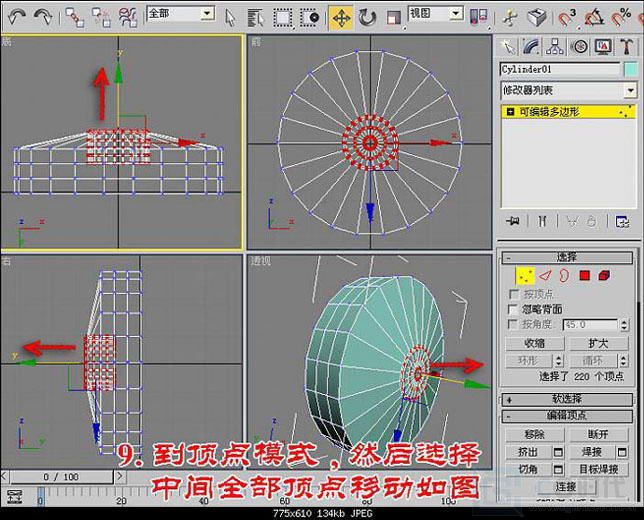The width and height of the screenshot is (644, 520).
Task: Click the 按角度 45.0 value field
Action: 590,324
